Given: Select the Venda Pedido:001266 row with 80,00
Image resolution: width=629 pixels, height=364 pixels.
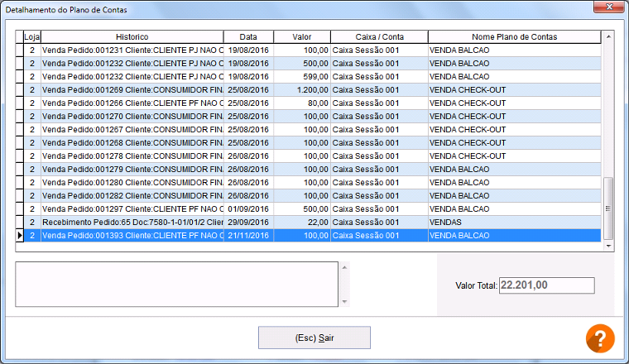Looking at the screenshot, I should [x=132, y=103].
